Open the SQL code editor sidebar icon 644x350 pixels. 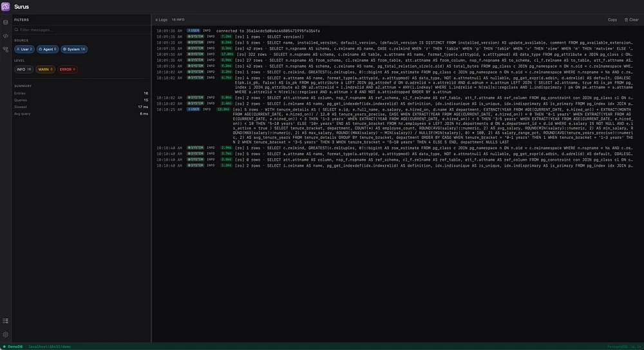5,35
